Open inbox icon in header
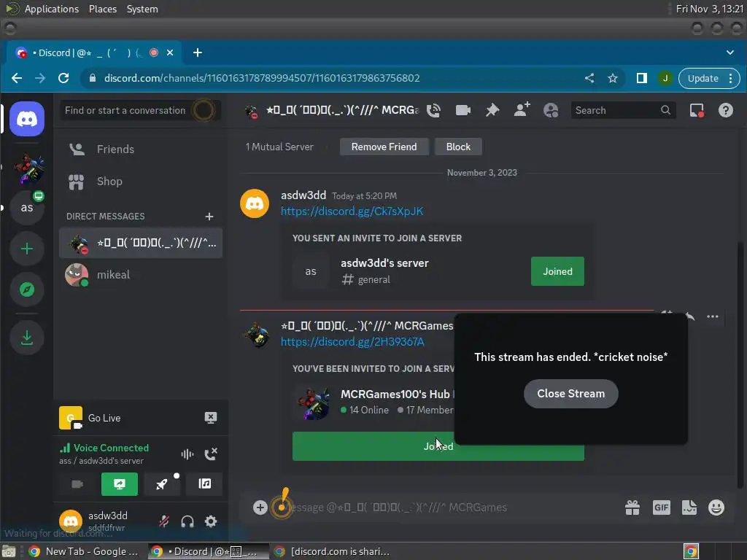Image resolution: width=747 pixels, height=560 pixels. pyautogui.click(x=697, y=111)
